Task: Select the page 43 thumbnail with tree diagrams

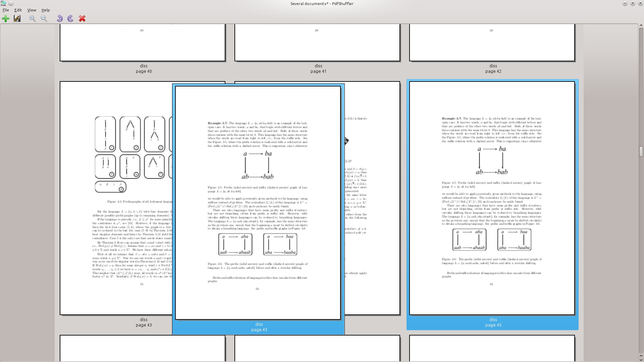Action: coord(116,198)
